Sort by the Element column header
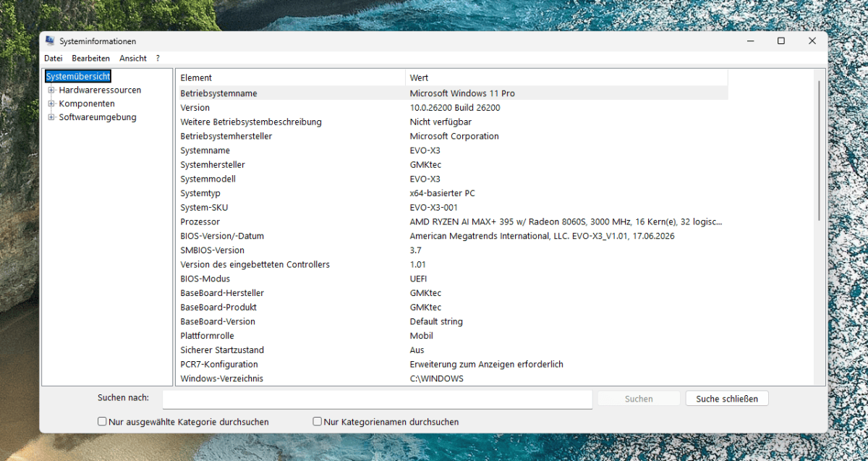 pyautogui.click(x=291, y=77)
